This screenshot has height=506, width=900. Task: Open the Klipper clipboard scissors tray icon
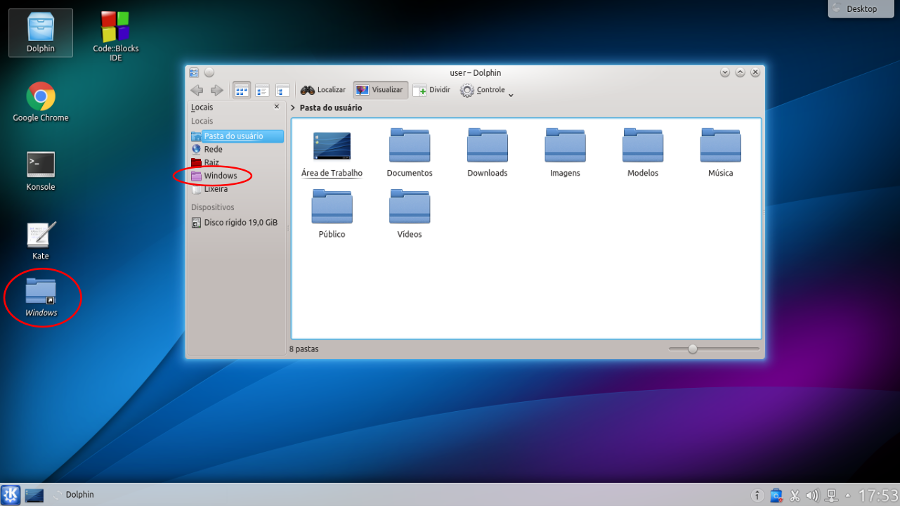click(795, 495)
